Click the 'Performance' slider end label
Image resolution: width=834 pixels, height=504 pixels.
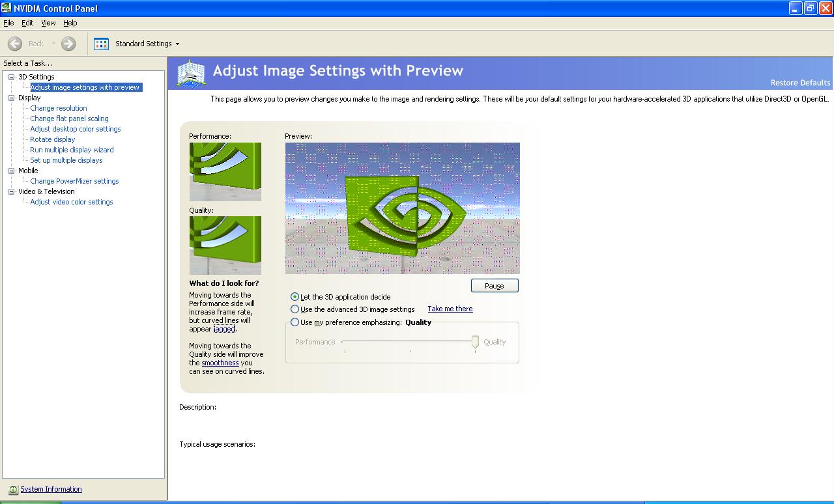coord(315,342)
